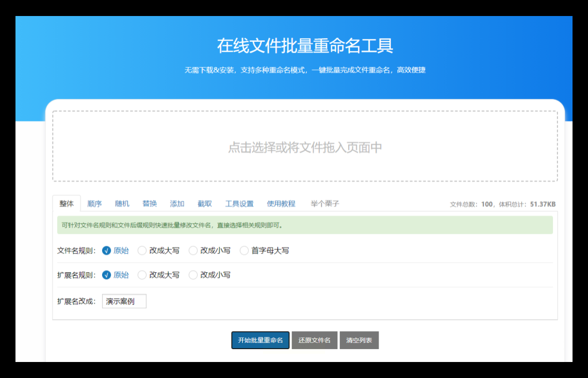Open the 添加 tab
This screenshot has width=588, height=378.
click(x=177, y=203)
